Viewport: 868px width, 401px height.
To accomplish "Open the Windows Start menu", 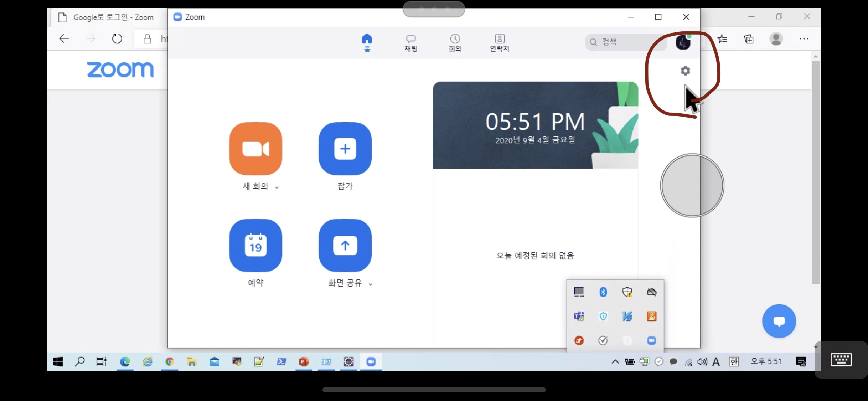I will point(58,362).
